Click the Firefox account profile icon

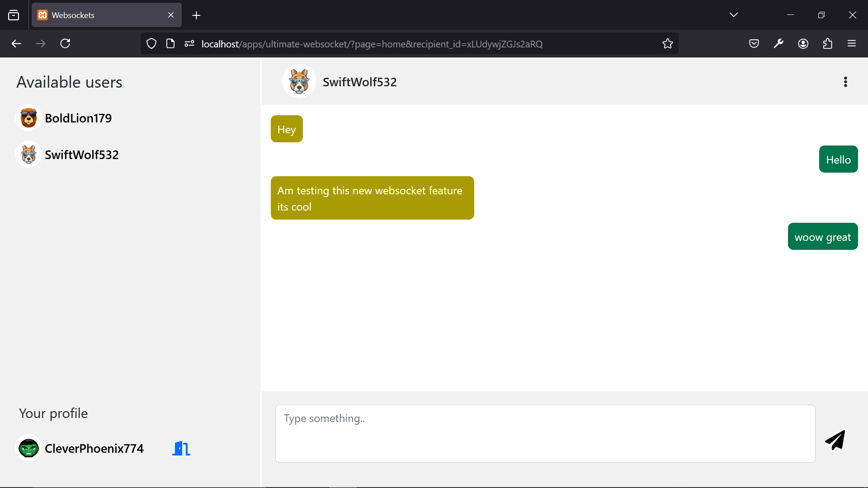(803, 43)
